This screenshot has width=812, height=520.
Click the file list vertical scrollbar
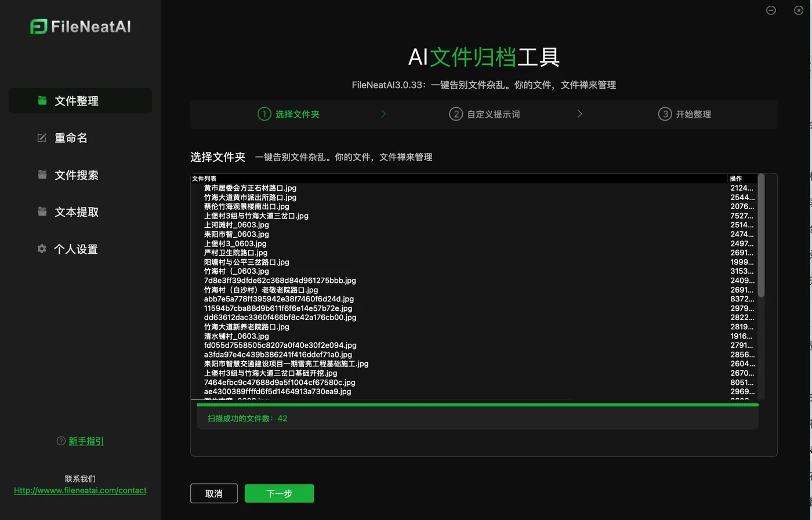tap(761, 235)
